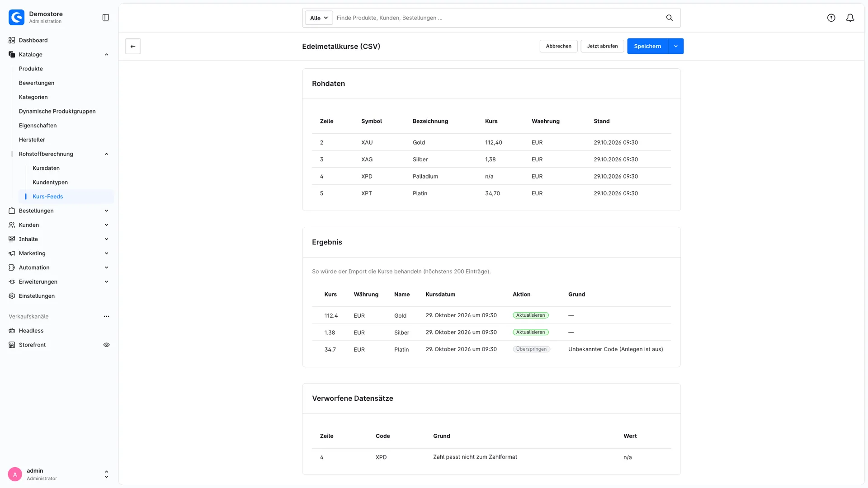This screenshot has width=868, height=488.
Task: Open the Dashboard icon in the sidebar
Action: coord(12,40)
